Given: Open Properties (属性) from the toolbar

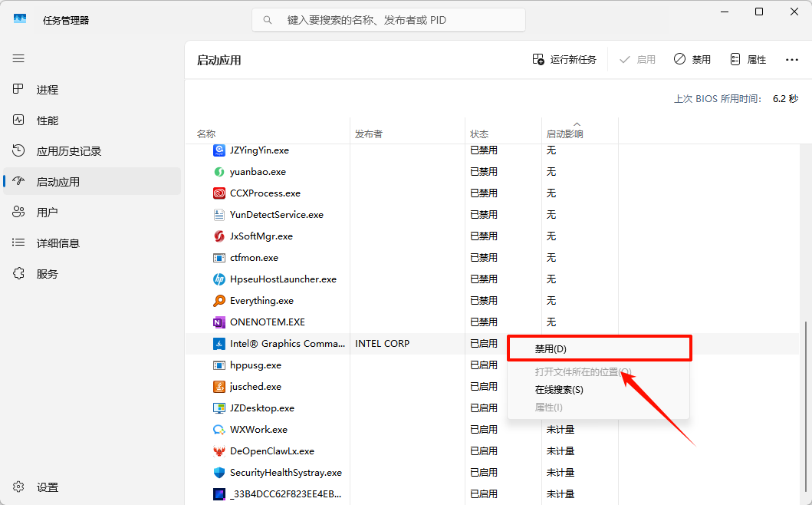Looking at the screenshot, I should [748, 60].
